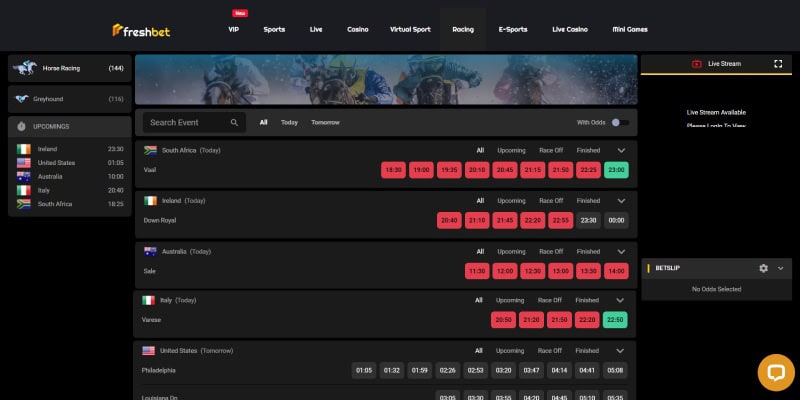Open the live chat bubble
This screenshot has width=800, height=400.
(x=775, y=373)
